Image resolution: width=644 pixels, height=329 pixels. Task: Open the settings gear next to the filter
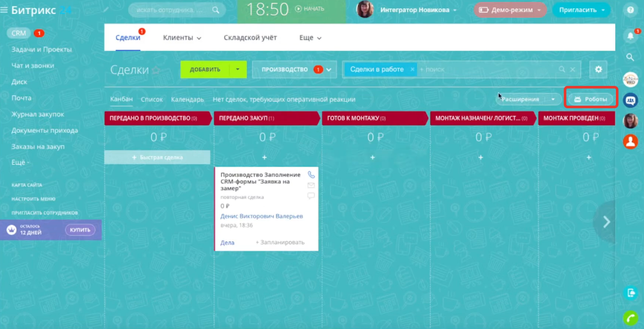(x=598, y=69)
